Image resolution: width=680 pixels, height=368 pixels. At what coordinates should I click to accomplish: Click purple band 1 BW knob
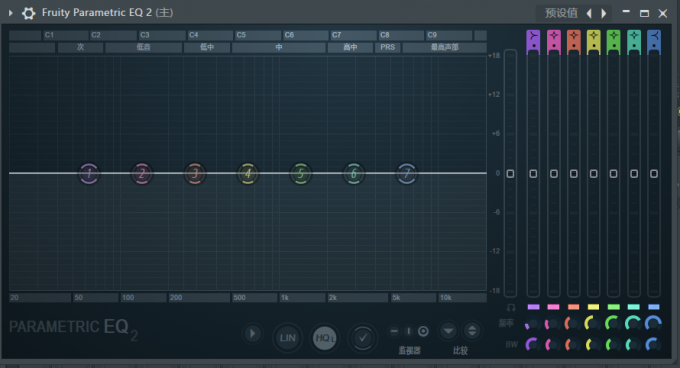(532, 345)
